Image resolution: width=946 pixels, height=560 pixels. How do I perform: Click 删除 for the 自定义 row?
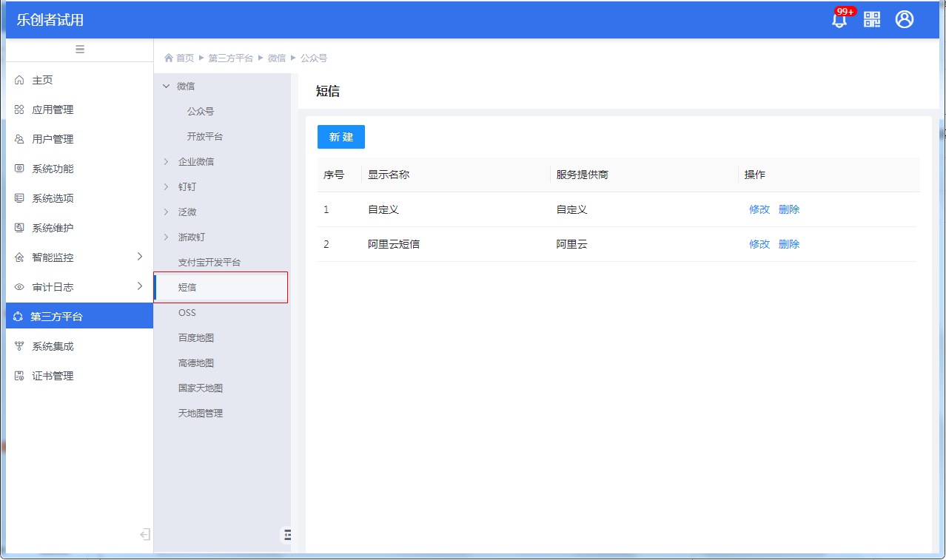tap(788, 209)
